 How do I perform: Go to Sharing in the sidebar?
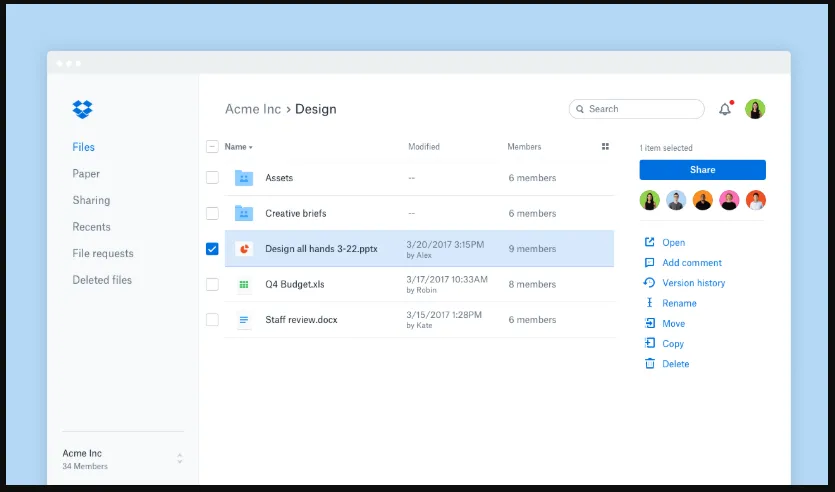[92, 200]
